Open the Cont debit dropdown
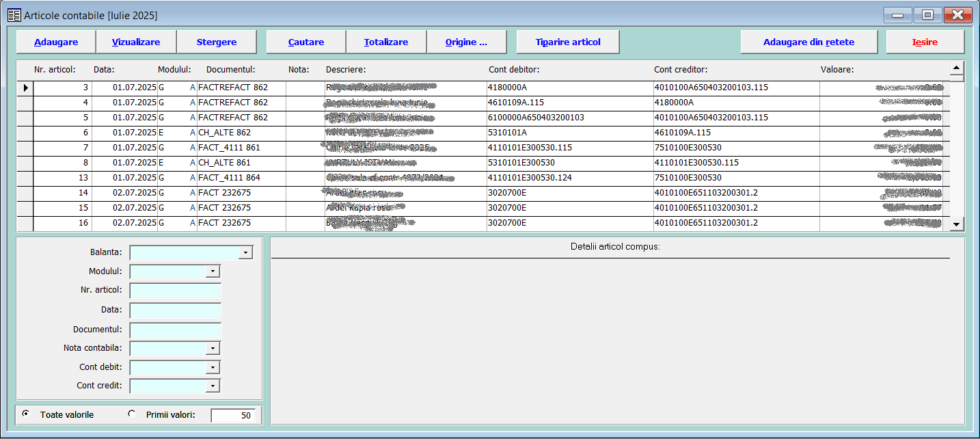The image size is (980, 439). coord(213,368)
